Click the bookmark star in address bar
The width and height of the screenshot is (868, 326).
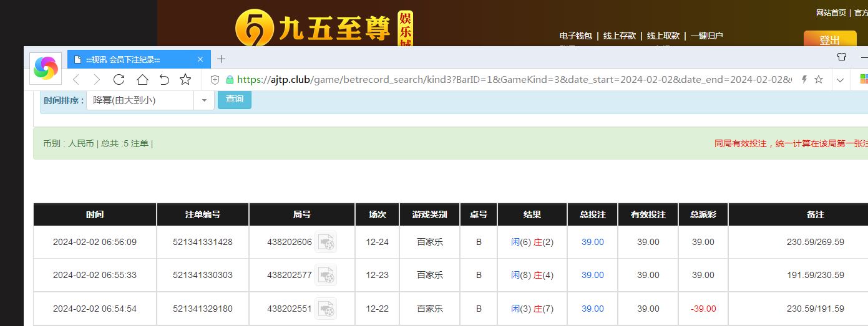[x=819, y=80]
